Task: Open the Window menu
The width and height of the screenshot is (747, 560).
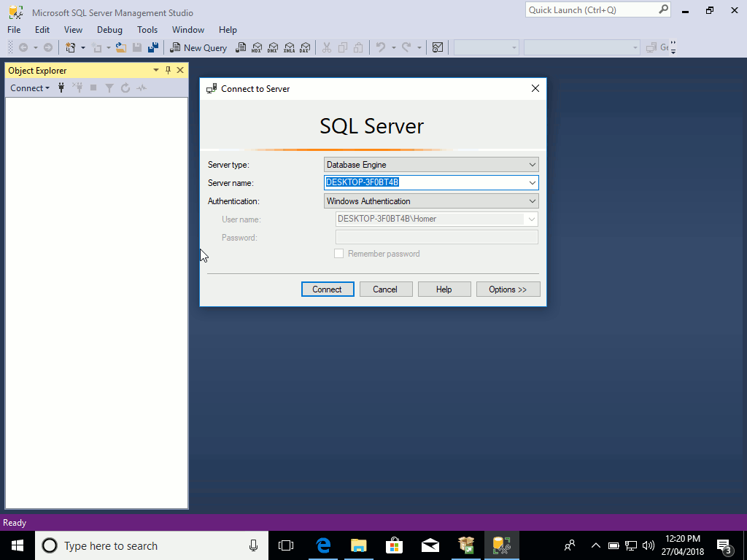Action: 188,29
